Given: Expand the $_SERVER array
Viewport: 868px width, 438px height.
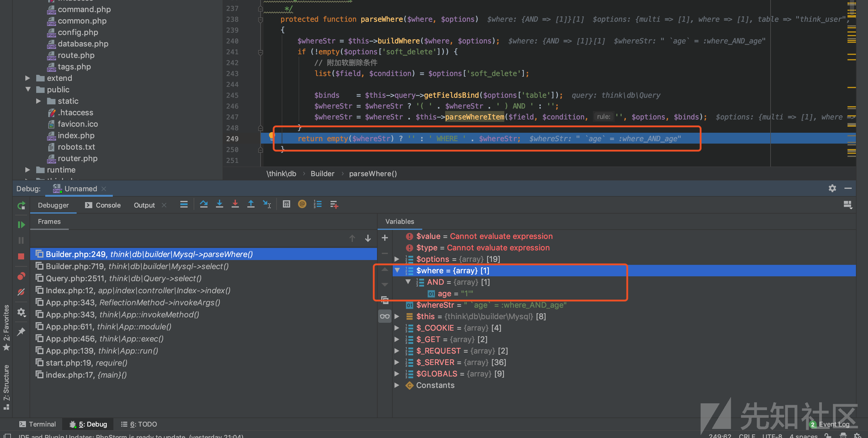Looking at the screenshot, I should (x=397, y=362).
